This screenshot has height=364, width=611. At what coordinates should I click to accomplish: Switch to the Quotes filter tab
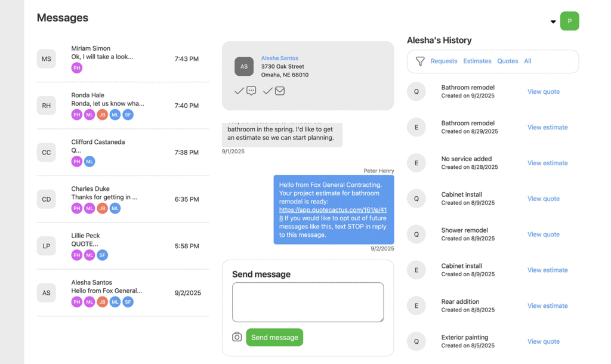tap(508, 61)
